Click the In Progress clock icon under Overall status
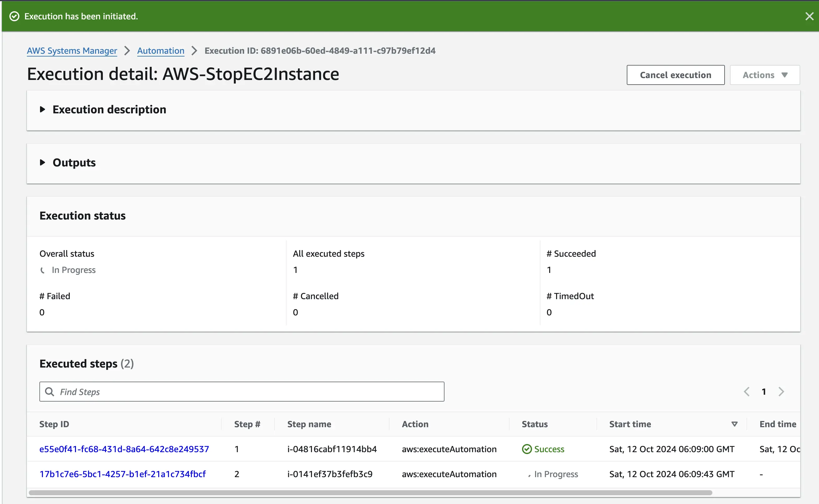Viewport: 819px width, 504px height. 43,270
